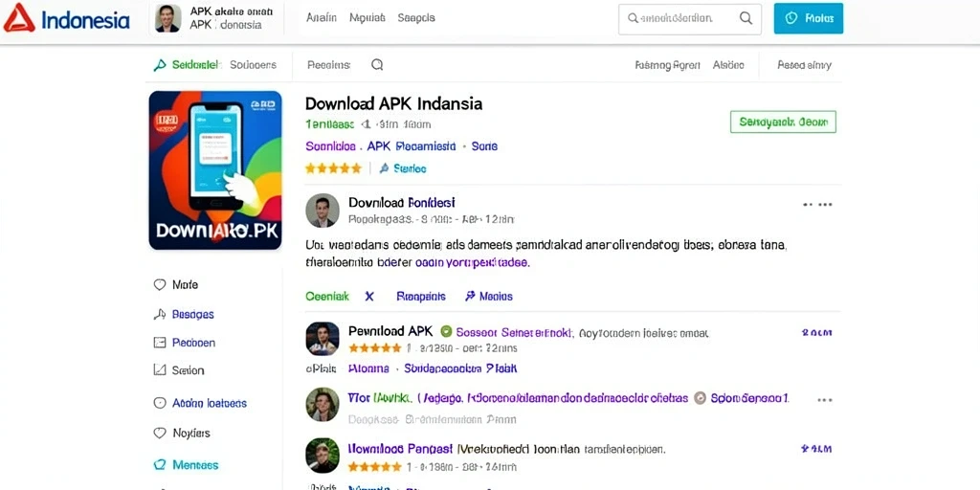Select the green Ceeniak tab
This screenshot has width=980, height=490.
coord(327,297)
